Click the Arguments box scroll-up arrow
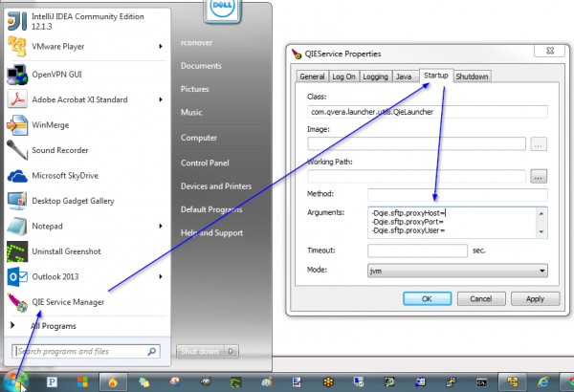574x392 pixels. (541, 213)
